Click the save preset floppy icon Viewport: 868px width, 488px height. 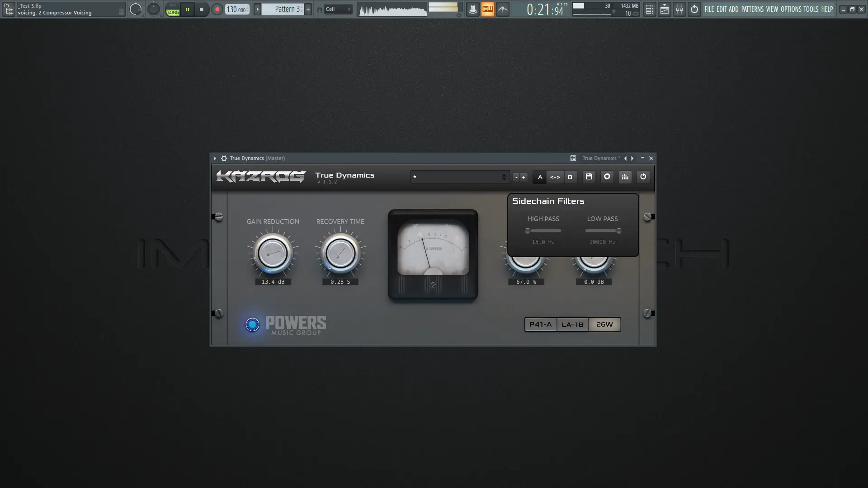[x=589, y=177]
